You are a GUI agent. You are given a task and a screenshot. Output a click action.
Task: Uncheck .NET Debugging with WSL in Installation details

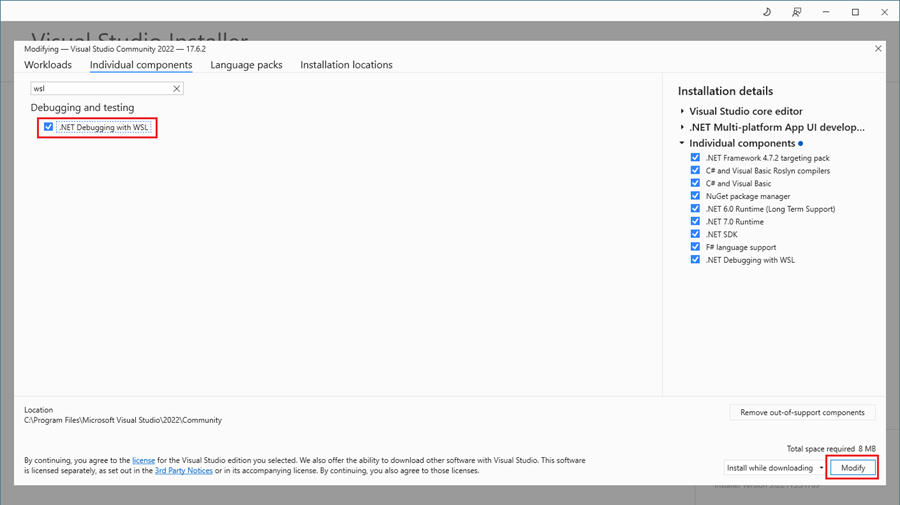coord(695,259)
